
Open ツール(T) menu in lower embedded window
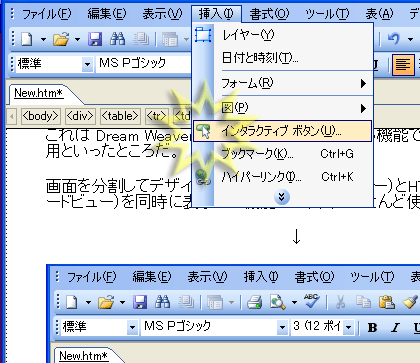pos(372,277)
